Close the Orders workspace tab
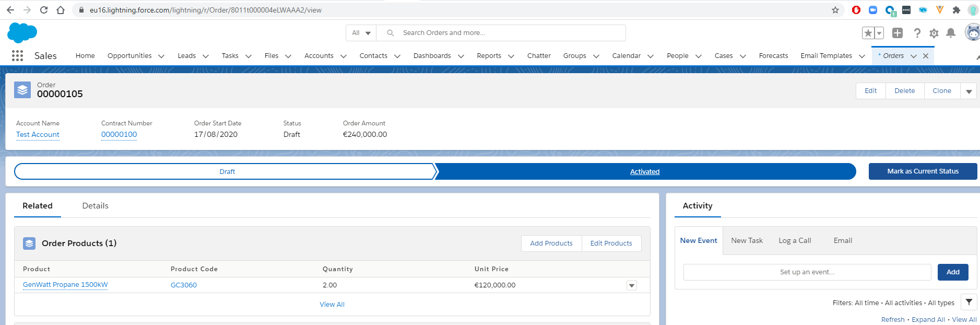Viewport: 980px width, 325px height. click(926, 56)
